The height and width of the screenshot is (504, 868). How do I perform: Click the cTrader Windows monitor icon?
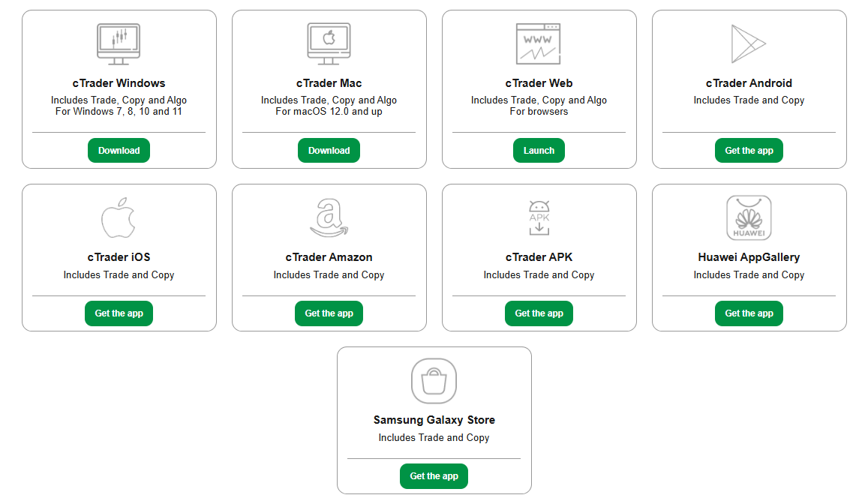point(119,43)
